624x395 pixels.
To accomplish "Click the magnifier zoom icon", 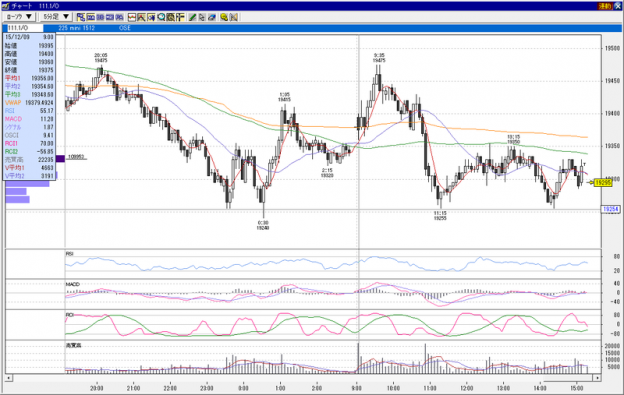I will point(161,17).
